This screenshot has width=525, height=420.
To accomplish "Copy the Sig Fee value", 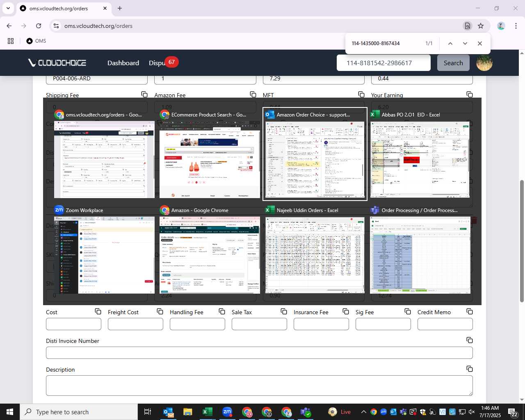I will coord(408,312).
